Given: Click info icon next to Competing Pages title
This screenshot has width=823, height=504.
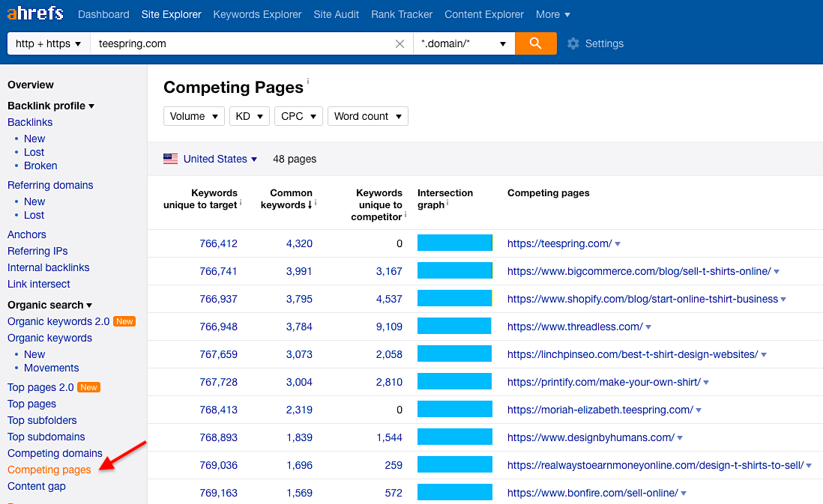Looking at the screenshot, I should point(308,81).
